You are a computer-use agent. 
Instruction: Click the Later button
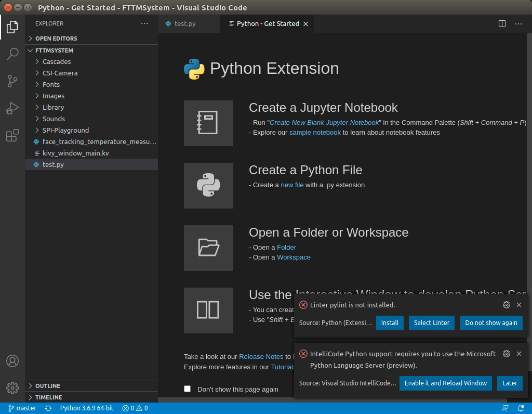point(510,383)
